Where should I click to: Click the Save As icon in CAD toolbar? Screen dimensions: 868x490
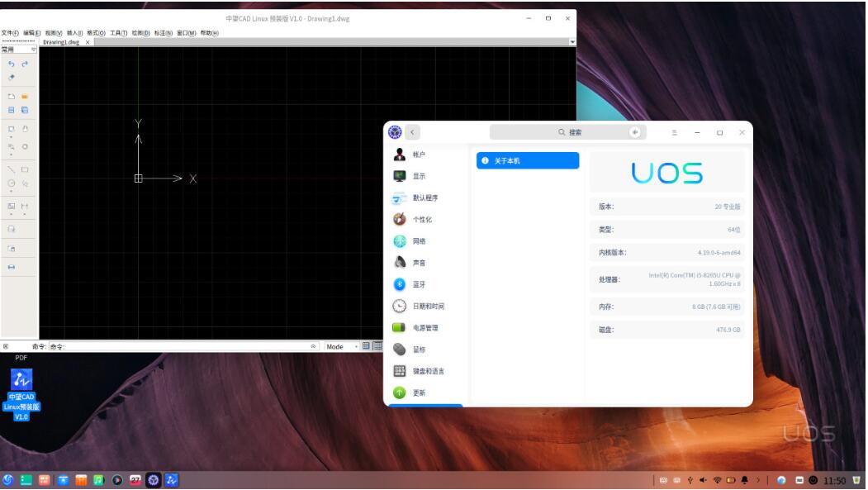[25, 110]
